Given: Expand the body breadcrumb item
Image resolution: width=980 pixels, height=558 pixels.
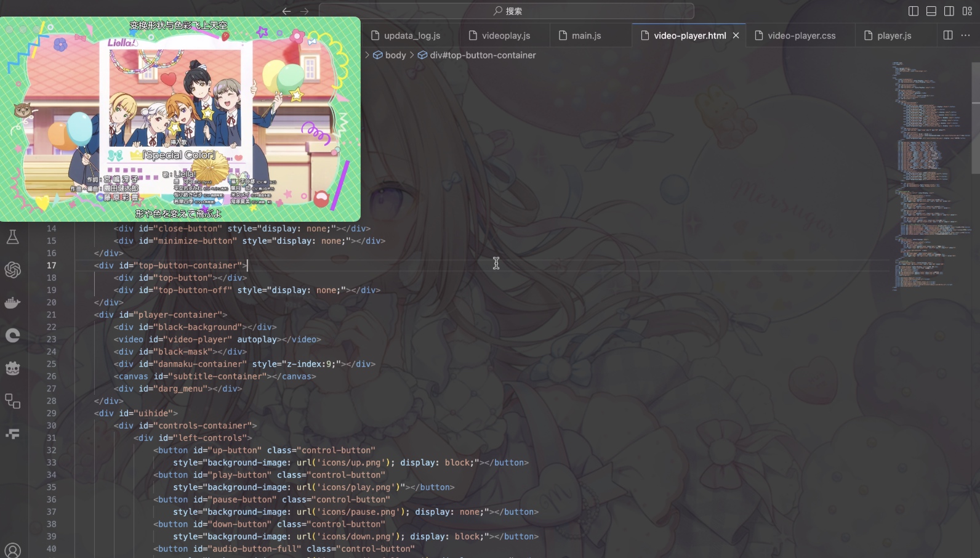Looking at the screenshot, I should [x=395, y=55].
